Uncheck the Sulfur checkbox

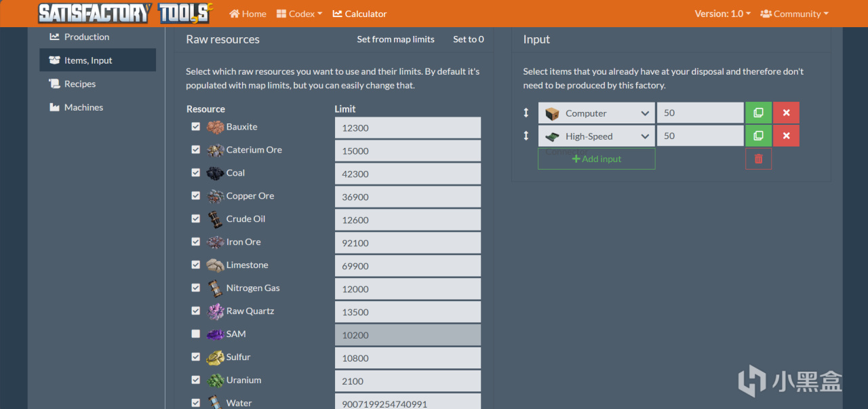pos(196,357)
